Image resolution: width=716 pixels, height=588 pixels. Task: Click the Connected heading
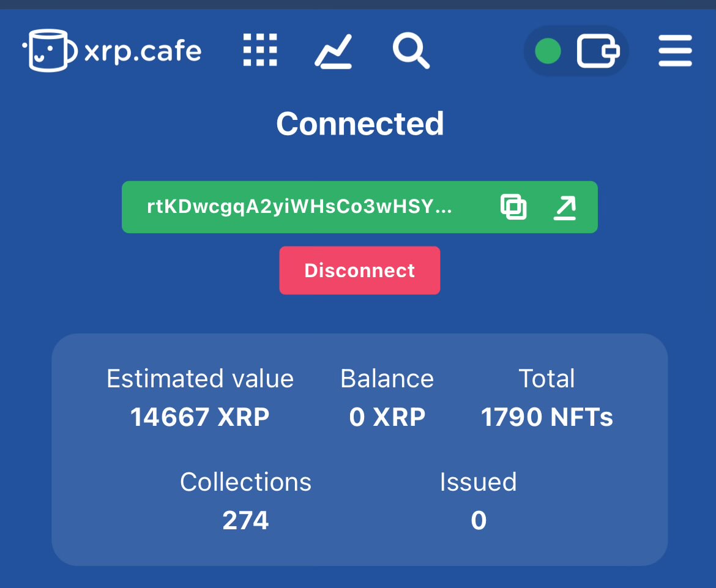[360, 124]
